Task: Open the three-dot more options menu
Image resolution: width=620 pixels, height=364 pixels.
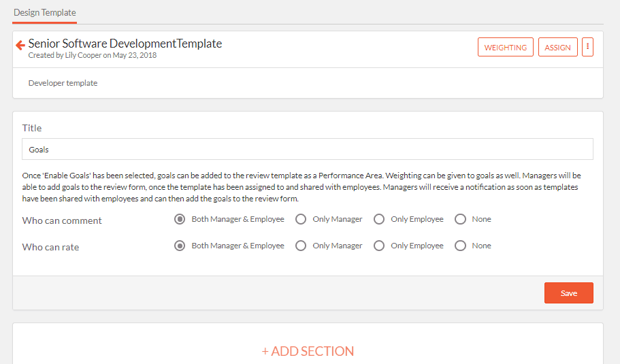Action: [587, 47]
